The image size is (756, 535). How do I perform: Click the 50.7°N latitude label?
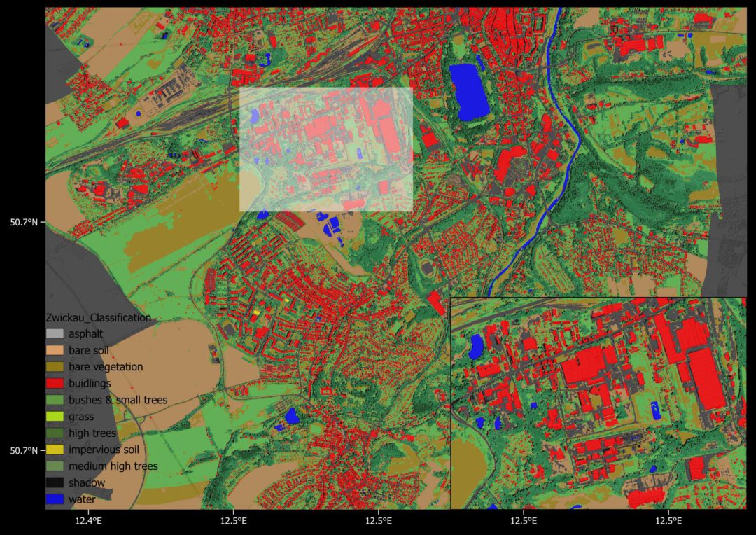pos(24,221)
